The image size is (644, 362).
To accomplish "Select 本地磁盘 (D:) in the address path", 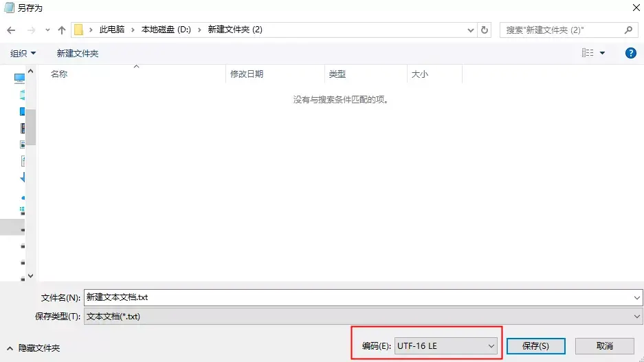I will pos(166,30).
